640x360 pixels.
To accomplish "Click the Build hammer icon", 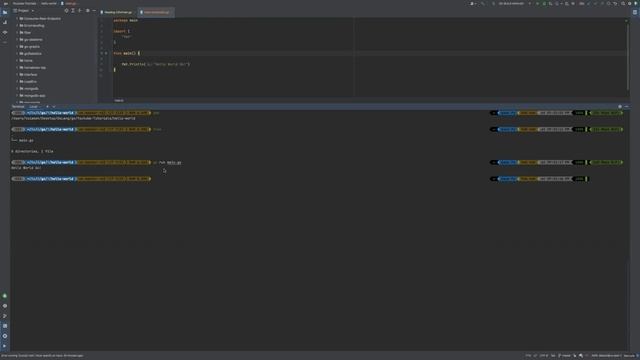I will point(482,3).
